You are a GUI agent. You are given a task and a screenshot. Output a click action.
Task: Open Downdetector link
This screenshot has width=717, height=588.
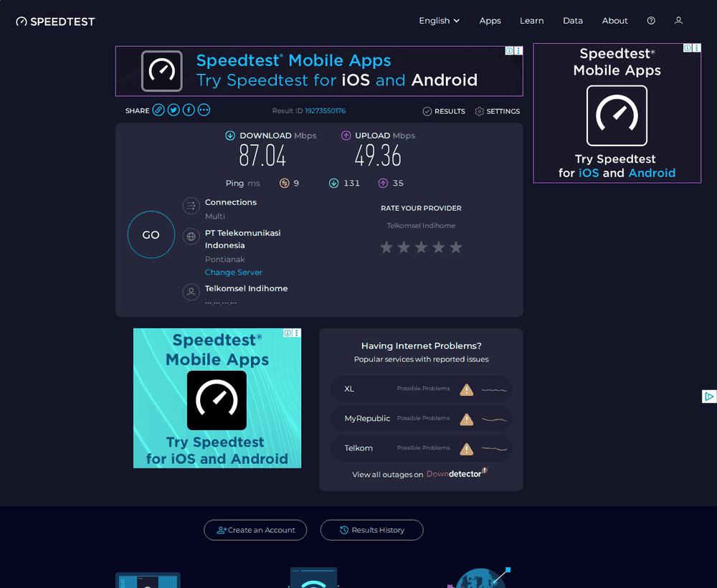click(x=456, y=474)
